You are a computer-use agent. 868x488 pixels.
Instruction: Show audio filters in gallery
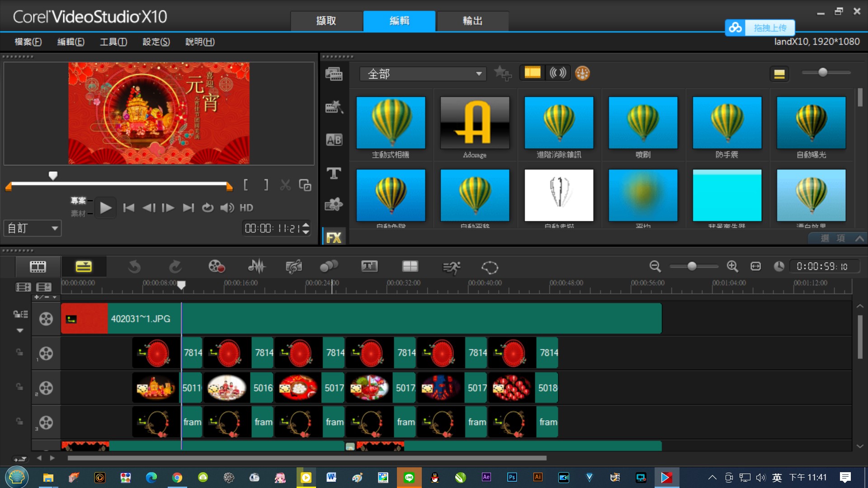pos(557,73)
